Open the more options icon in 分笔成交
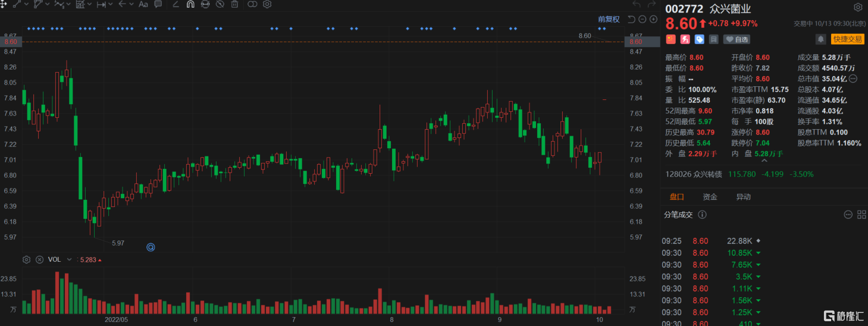This screenshot has height=326, width=868. click(x=848, y=215)
